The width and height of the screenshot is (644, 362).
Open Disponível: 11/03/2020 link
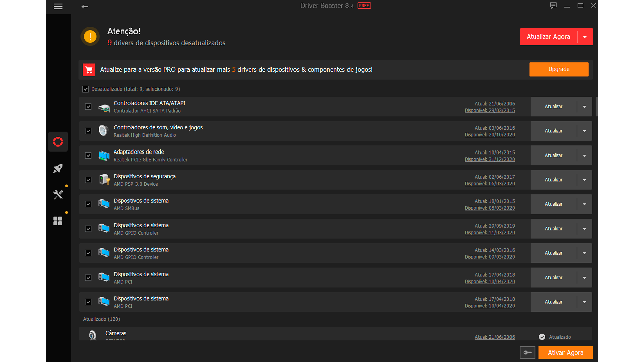tap(490, 233)
